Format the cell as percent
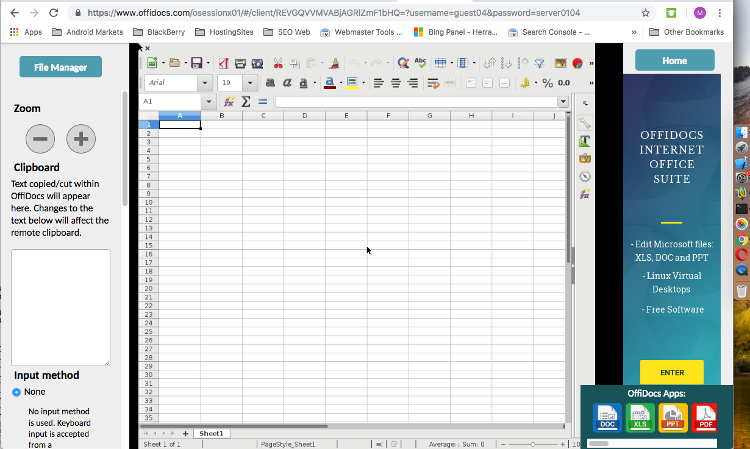750x449 pixels. 548,83
